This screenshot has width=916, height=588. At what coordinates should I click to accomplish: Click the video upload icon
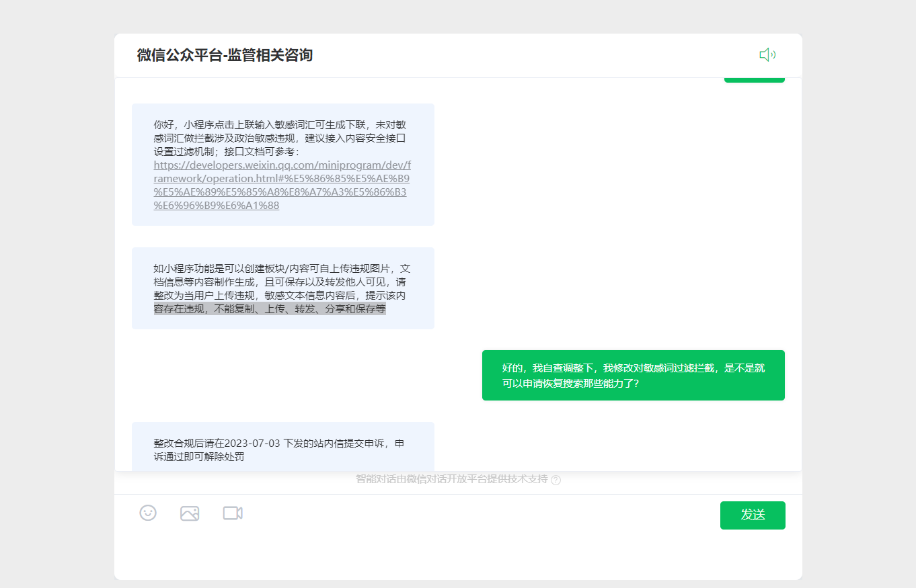233,513
